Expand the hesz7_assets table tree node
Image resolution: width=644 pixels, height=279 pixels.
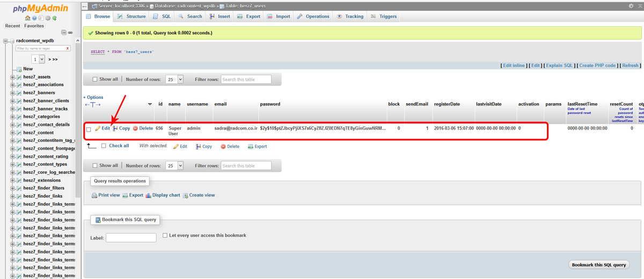12,77
